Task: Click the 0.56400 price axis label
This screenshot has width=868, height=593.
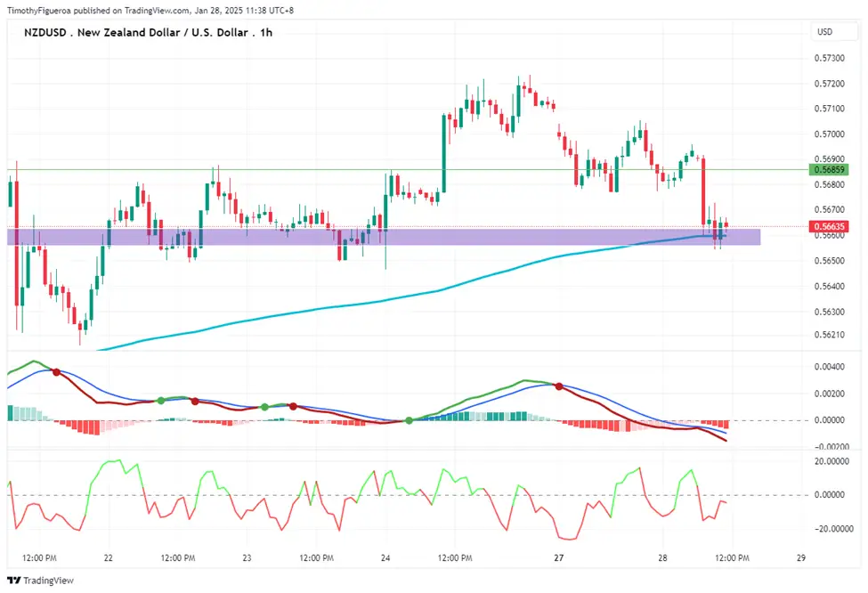Action: coord(829,286)
